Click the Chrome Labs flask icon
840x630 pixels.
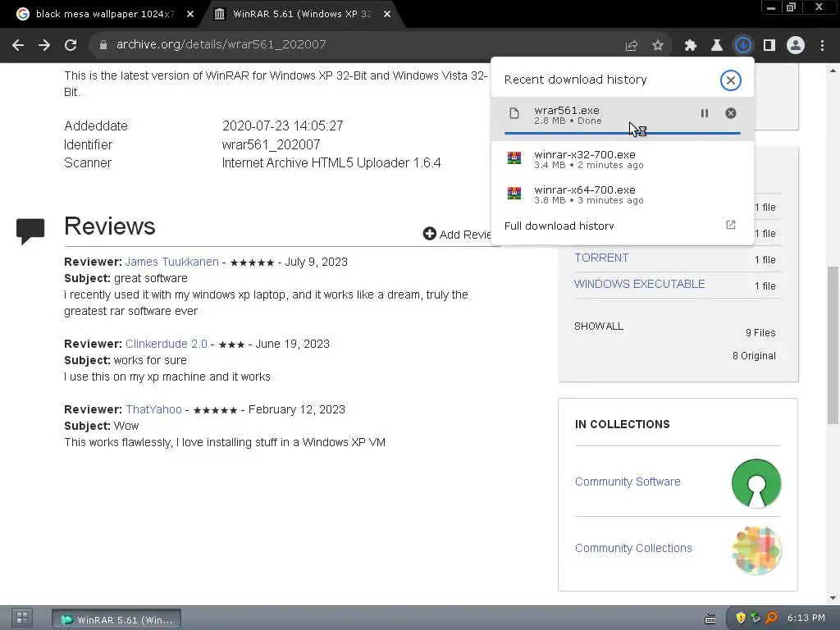click(x=716, y=46)
